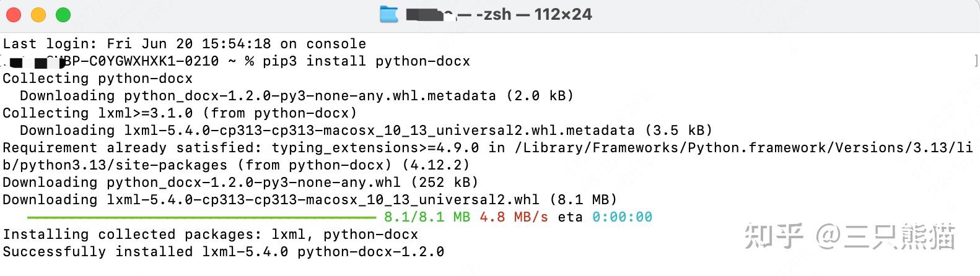Click the green pip download progress bar
This screenshot has width=980, height=276.
click(x=201, y=217)
